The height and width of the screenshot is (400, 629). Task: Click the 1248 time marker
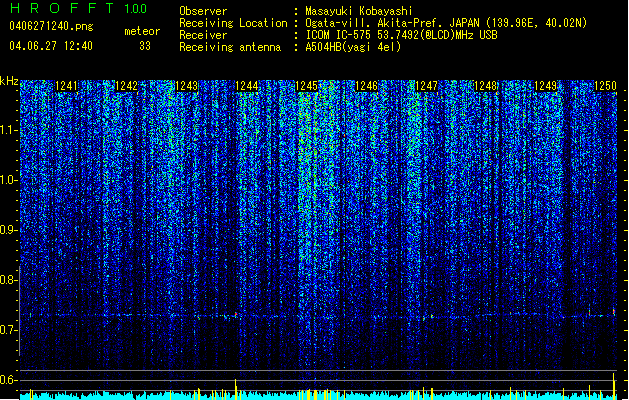point(485,86)
